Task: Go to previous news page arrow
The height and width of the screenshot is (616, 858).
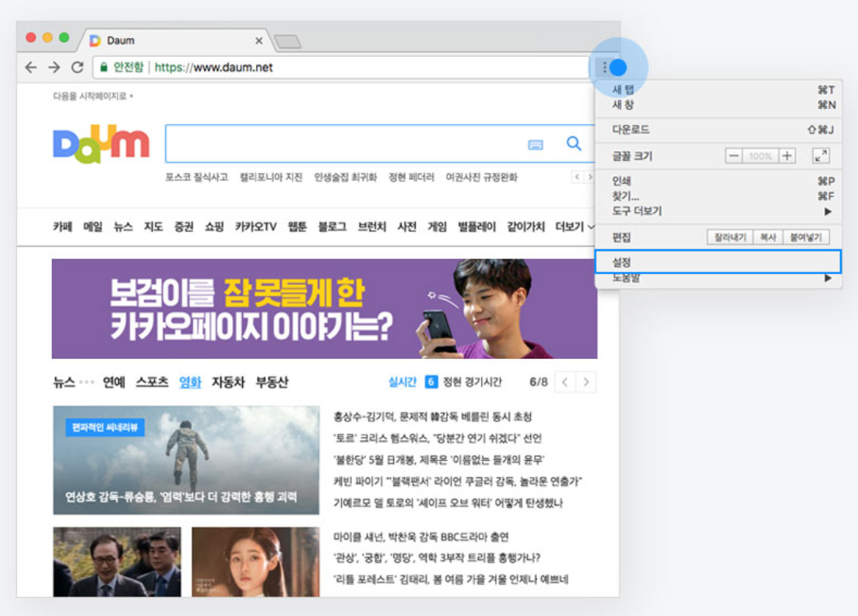Action: (x=564, y=382)
